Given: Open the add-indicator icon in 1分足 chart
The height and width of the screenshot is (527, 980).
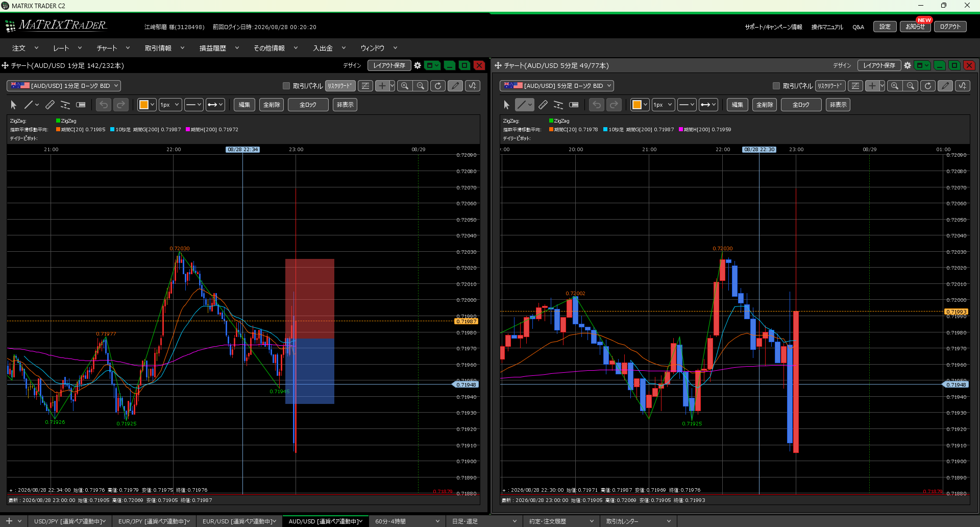Looking at the screenshot, I should [473, 86].
